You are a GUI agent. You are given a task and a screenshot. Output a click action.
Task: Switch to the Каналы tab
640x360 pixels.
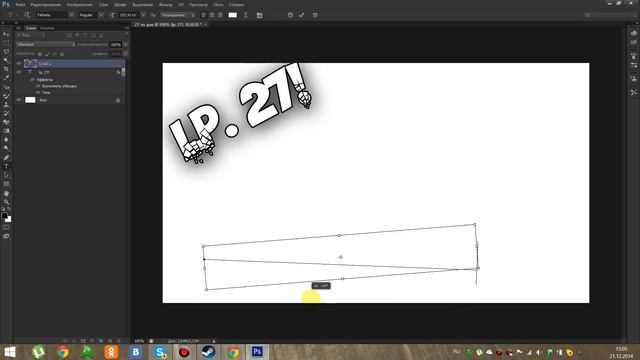click(47, 28)
